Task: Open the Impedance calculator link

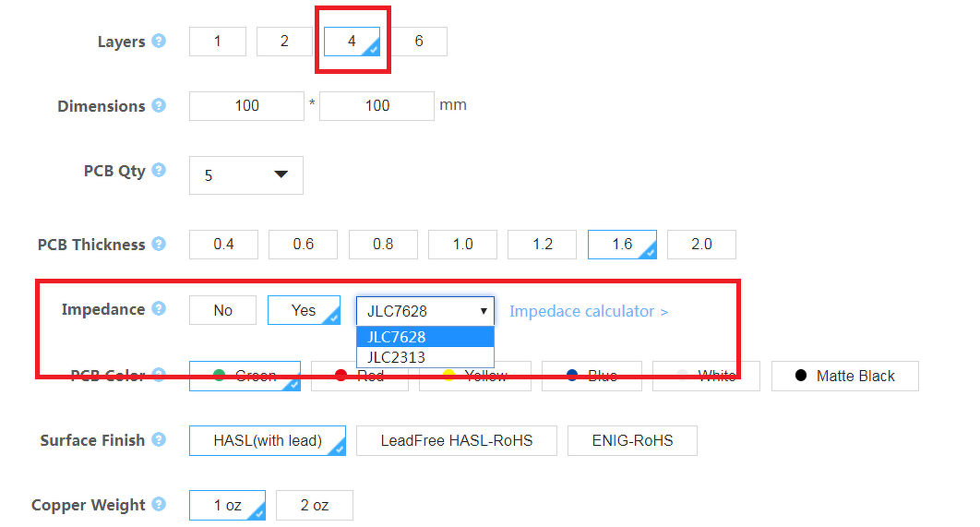Action: [x=589, y=311]
